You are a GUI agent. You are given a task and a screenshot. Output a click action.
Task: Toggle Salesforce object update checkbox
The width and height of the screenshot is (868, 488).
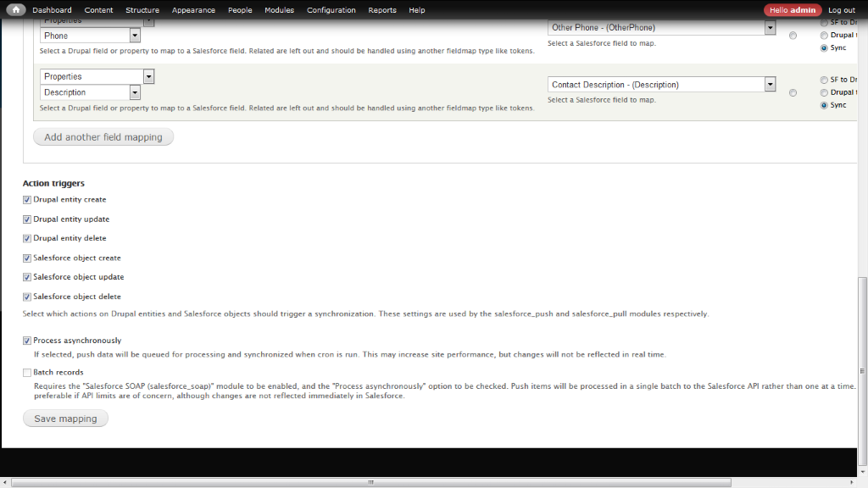tap(26, 277)
